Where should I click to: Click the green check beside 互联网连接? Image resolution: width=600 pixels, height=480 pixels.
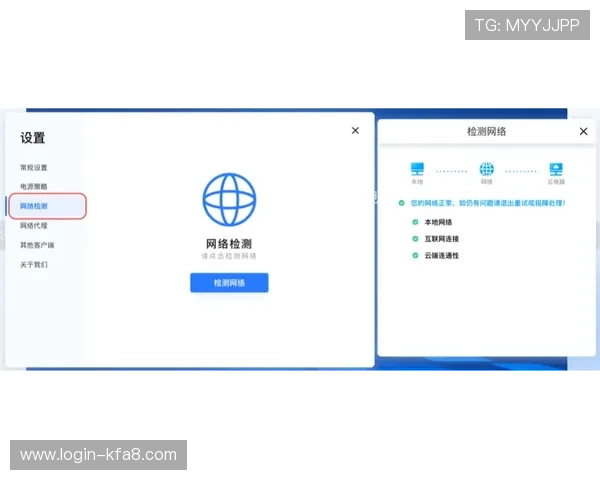(415, 239)
